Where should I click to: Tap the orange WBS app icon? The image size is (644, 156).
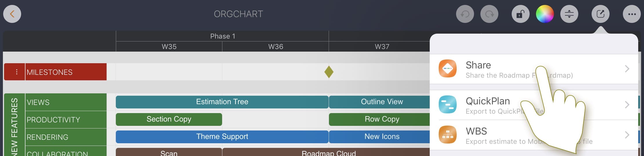(x=447, y=135)
